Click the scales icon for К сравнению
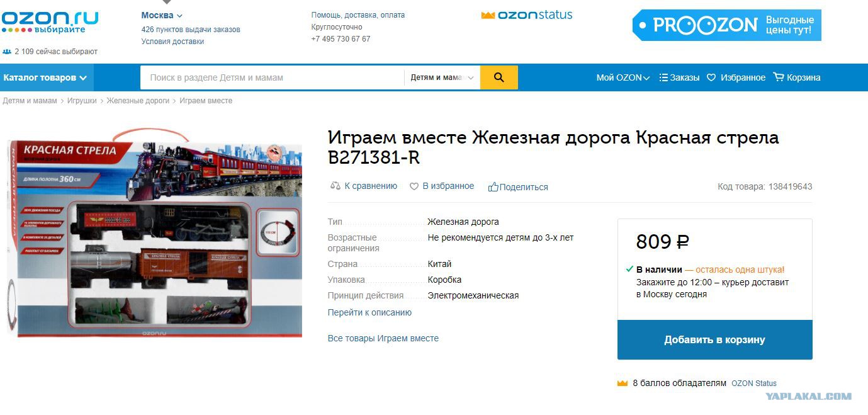The image size is (868, 415). (x=335, y=186)
